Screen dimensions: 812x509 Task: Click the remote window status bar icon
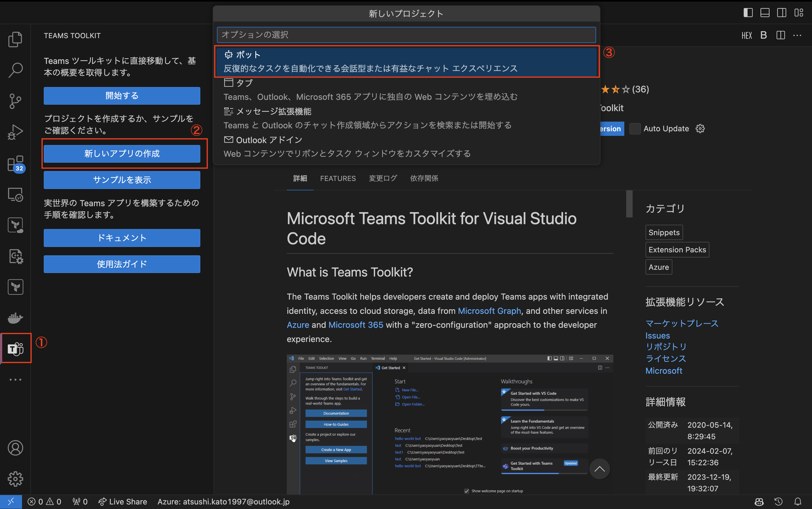coord(11,501)
